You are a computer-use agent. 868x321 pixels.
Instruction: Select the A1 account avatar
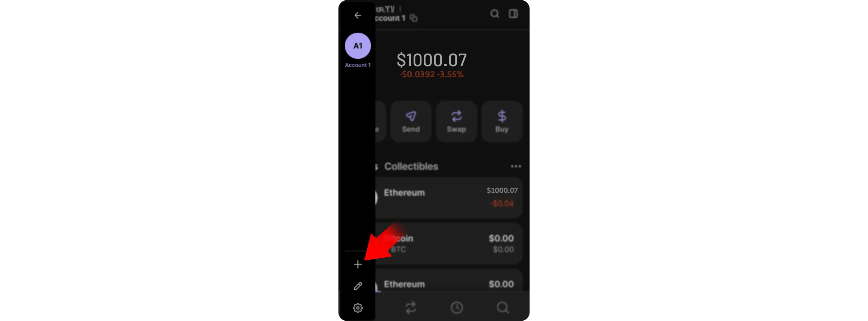click(x=357, y=45)
